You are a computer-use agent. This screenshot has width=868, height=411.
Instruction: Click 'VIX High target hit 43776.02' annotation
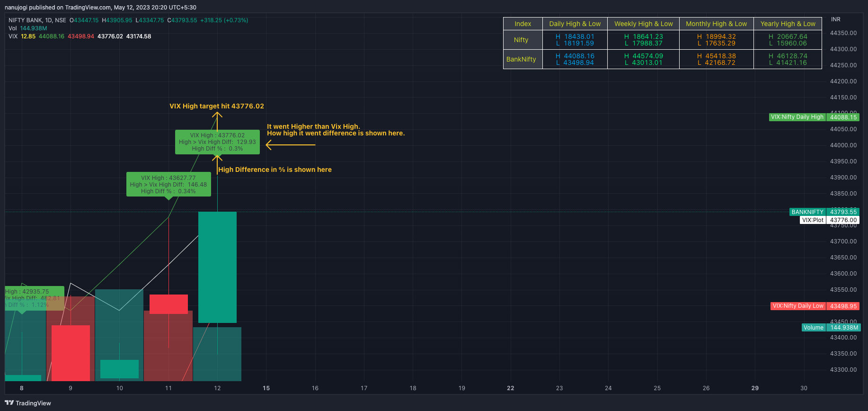tap(217, 106)
